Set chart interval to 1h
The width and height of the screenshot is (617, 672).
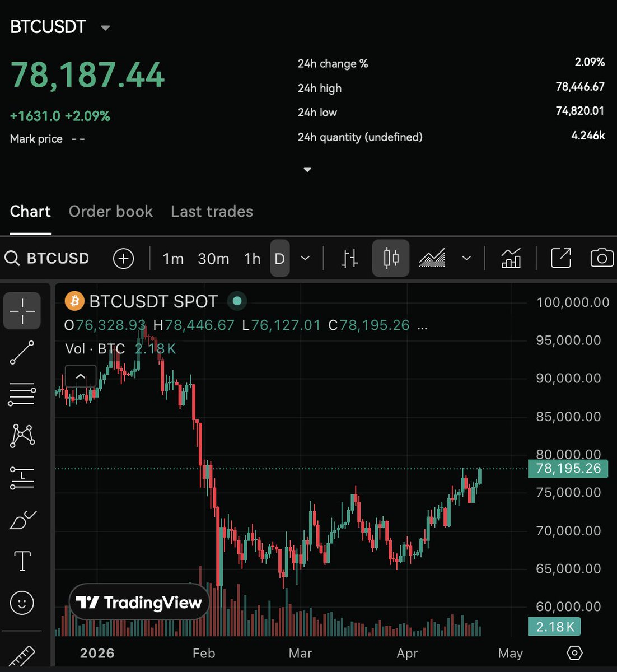point(252,259)
